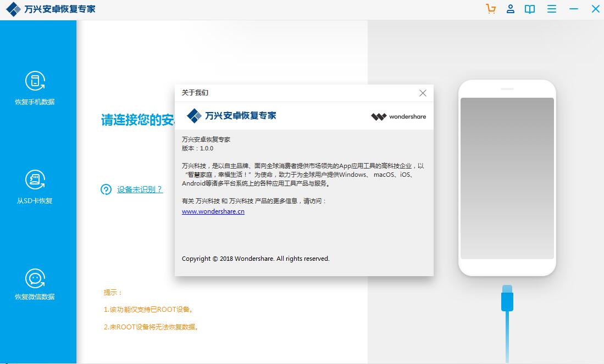Click the question mark help icon
The width and height of the screenshot is (604, 364).
tap(106, 189)
